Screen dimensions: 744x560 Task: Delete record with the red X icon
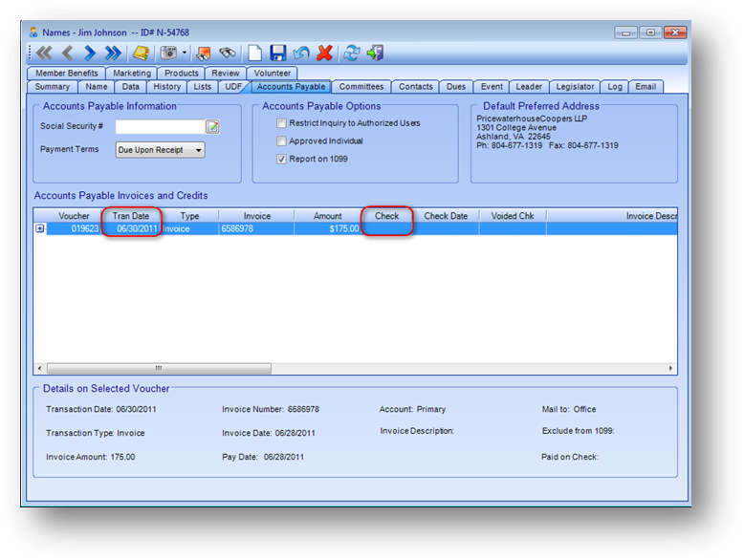[x=324, y=53]
